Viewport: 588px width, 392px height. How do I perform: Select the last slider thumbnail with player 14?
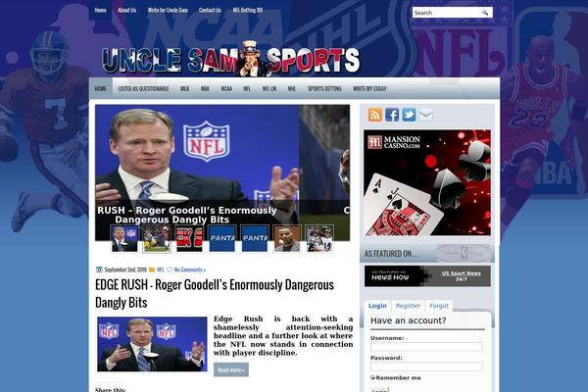[x=319, y=238]
